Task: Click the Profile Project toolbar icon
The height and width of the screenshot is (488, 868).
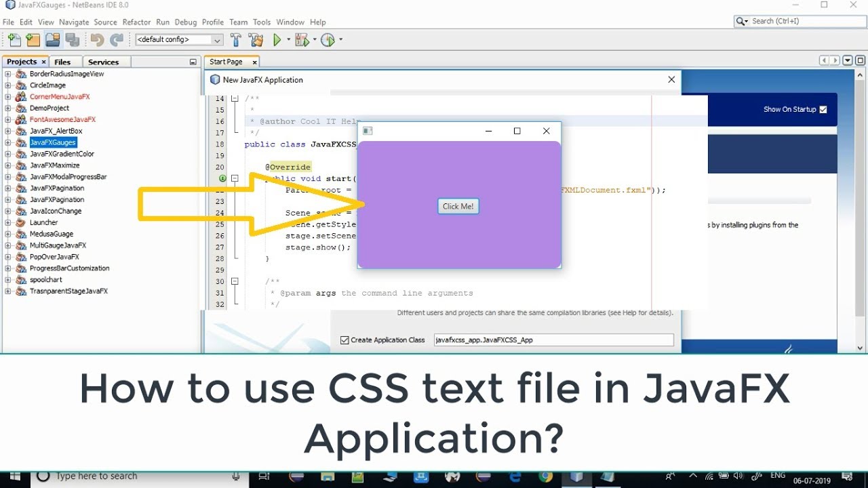Action: point(328,40)
